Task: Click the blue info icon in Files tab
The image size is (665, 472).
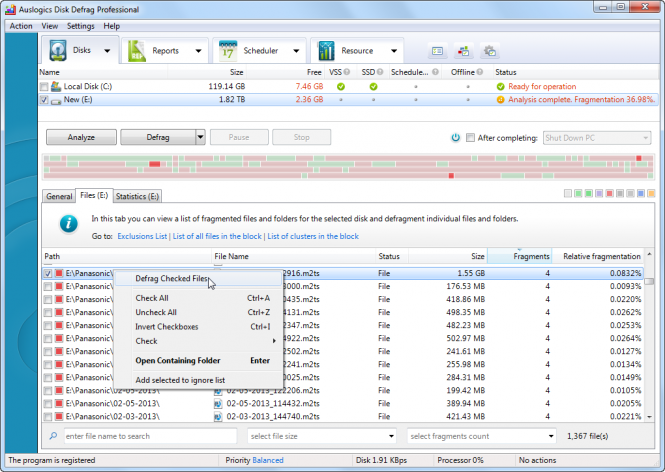Action: point(69,223)
